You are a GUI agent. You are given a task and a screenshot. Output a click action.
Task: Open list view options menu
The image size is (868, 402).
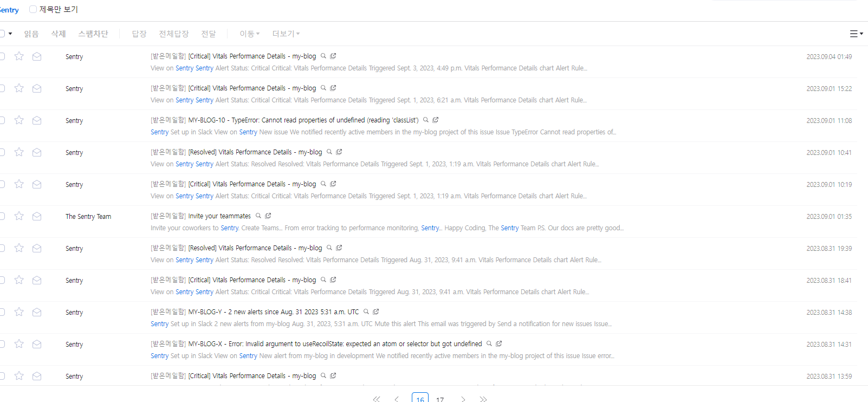[x=856, y=34]
